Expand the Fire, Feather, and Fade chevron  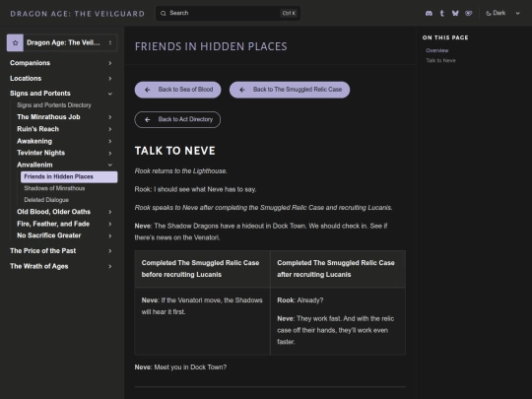point(110,224)
